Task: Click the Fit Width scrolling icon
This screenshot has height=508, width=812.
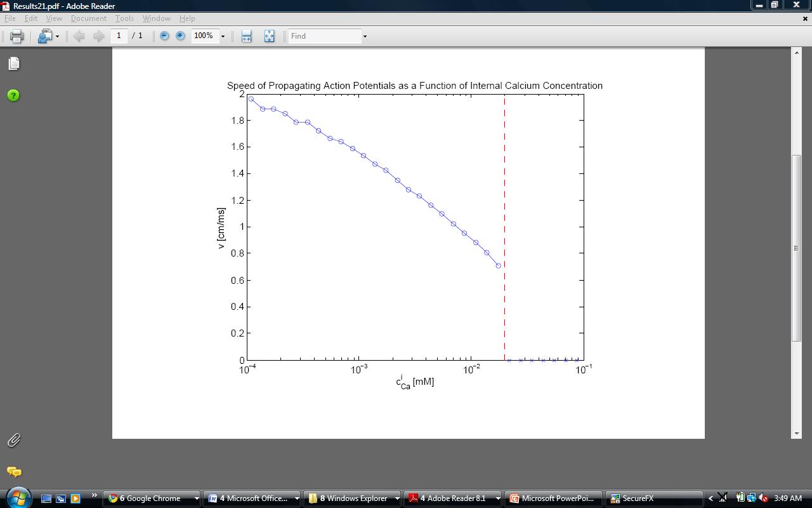Action: pyautogui.click(x=246, y=36)
